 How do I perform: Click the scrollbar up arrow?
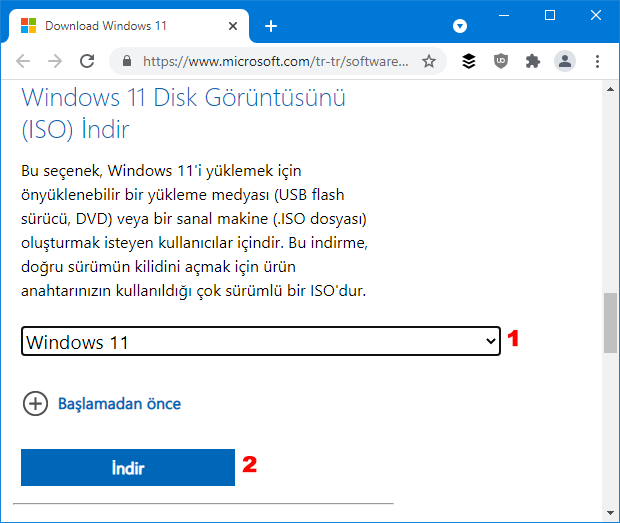click(611, 89)
